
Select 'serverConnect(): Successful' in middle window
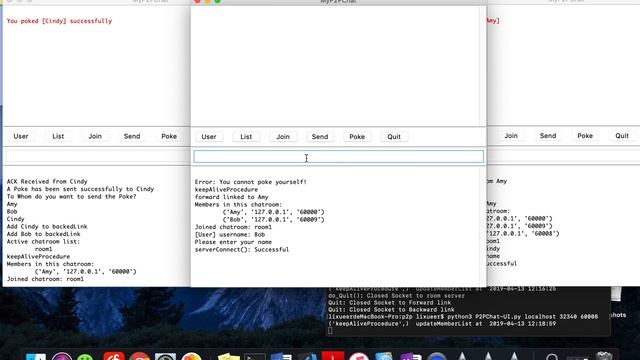242,249
